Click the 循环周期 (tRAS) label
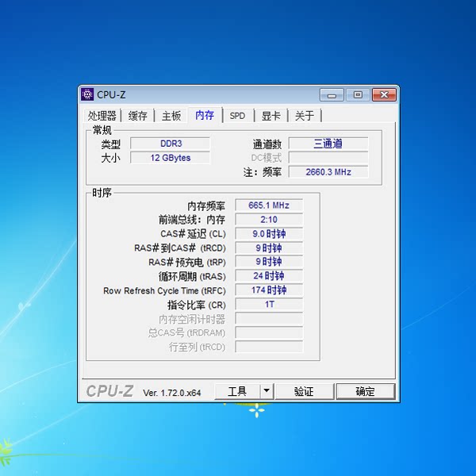The height and width of the screenshot is (476, 476). tap(192, 277)
